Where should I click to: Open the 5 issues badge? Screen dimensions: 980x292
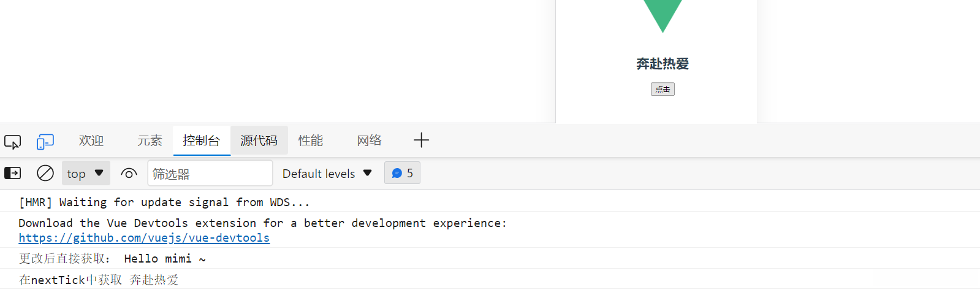coord(402,173)
